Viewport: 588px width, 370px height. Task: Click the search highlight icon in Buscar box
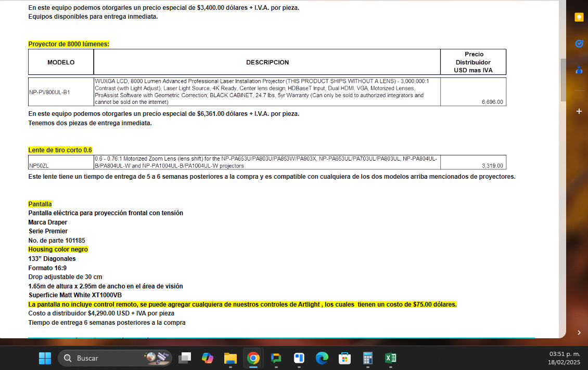tap(157, 357)
